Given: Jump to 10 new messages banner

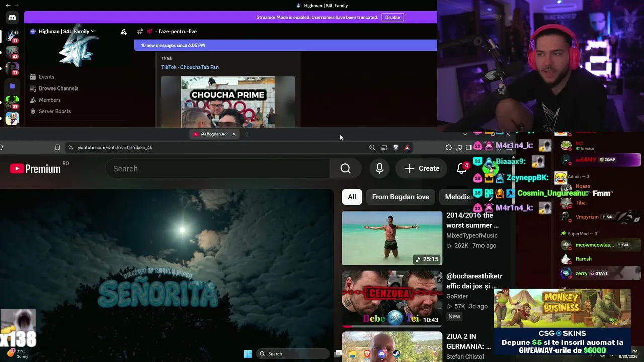Looking at the screenshot, I should (x=285, y=45).
